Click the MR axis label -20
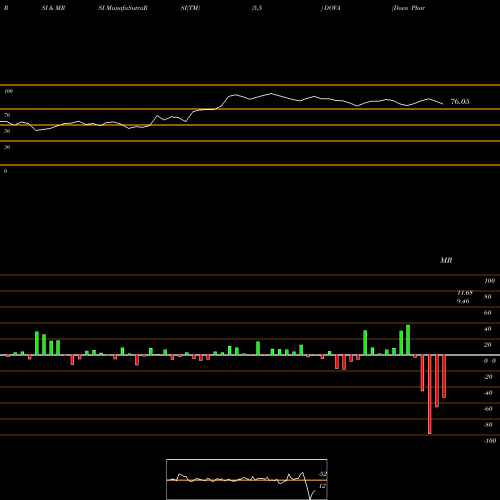This screenshot has height=500, width=500. coord(488,377)
